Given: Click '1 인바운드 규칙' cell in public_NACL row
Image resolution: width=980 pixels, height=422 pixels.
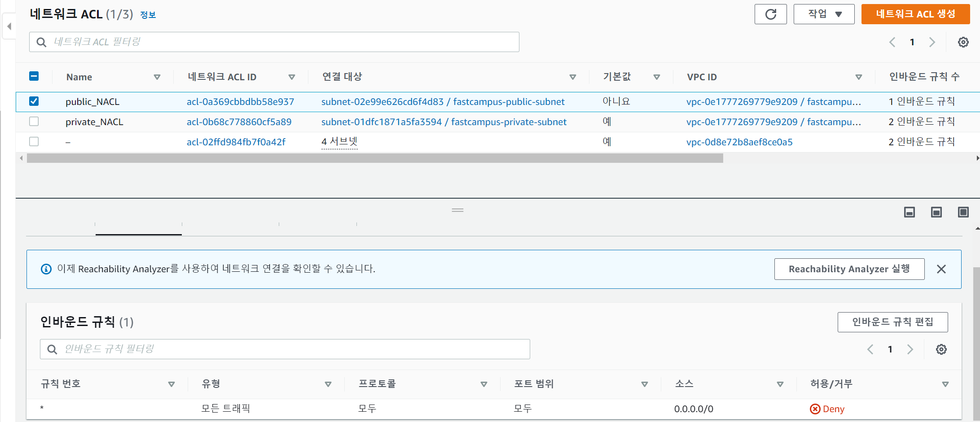Looking at the screenshot, I should pyautogui.click(x=922, y=101).
